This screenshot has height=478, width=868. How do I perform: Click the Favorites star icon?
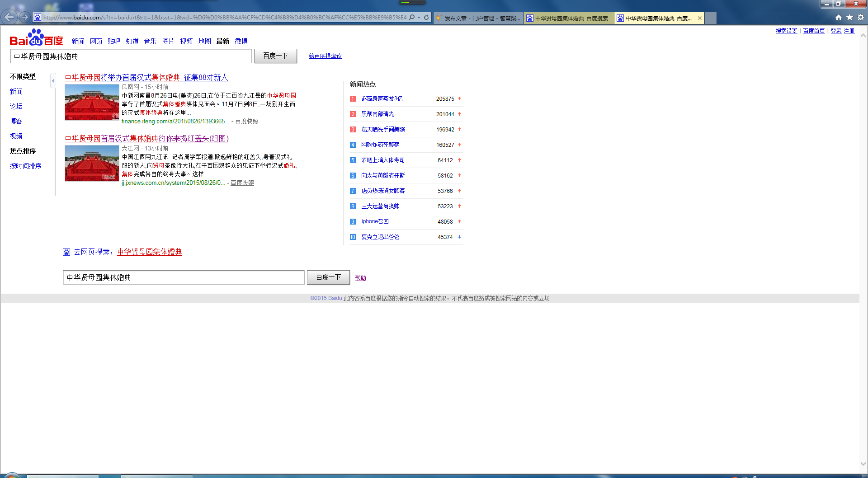coord(849,17)
